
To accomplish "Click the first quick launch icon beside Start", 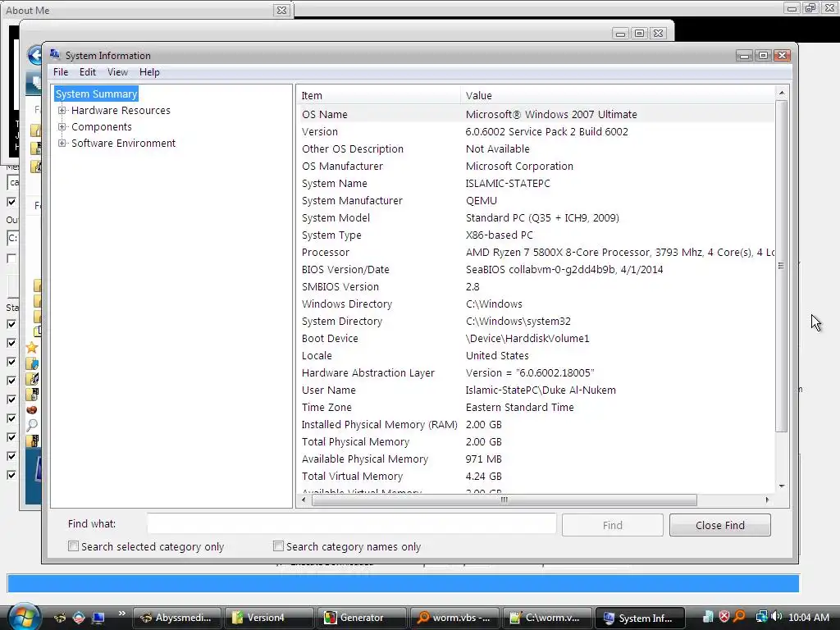I will tap(59, 618).
